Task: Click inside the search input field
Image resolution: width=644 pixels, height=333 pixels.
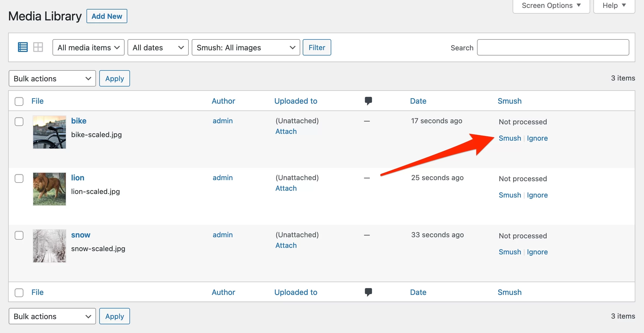Action: coord(553,47)
